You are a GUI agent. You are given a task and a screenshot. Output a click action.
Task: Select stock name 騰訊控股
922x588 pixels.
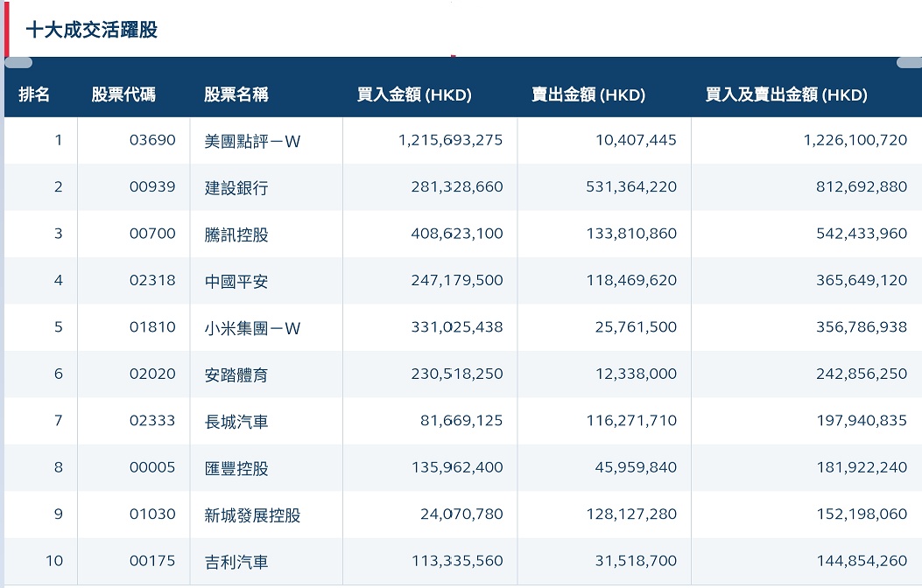coord(236,234)
